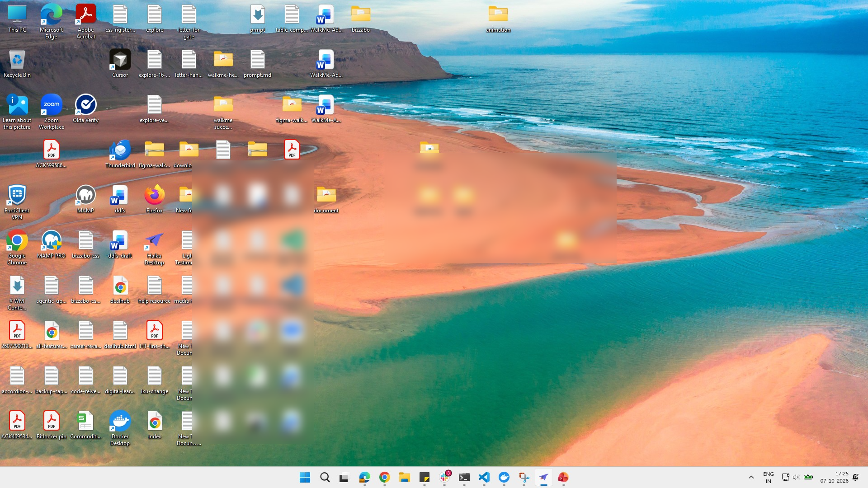
Task: Select the iku-change file icon
Action: click(154, 380)
